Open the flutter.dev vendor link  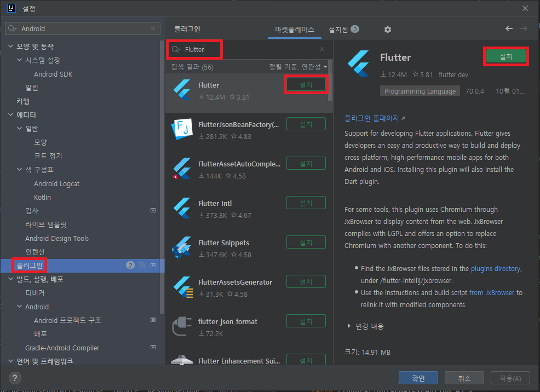coord(453,74)
